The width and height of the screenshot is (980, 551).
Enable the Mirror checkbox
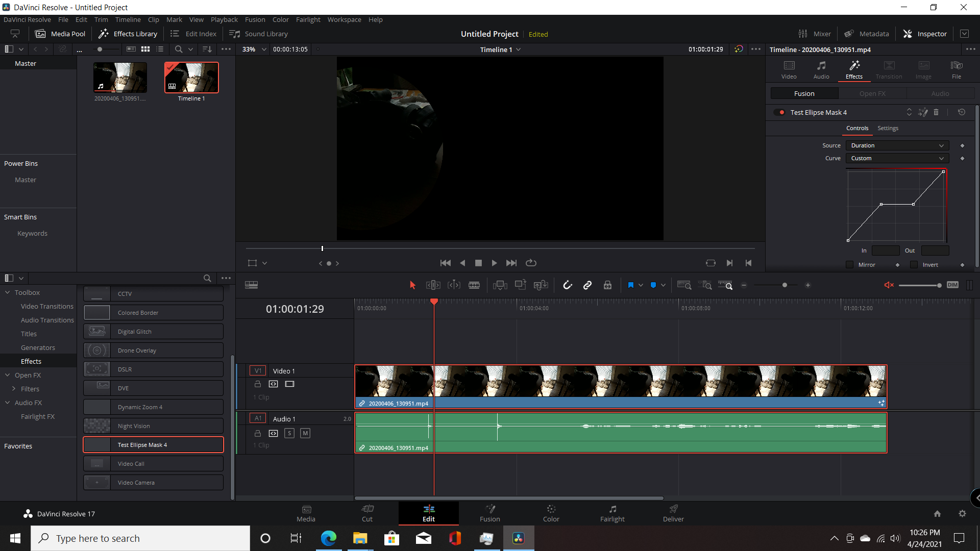pos(849,265)
